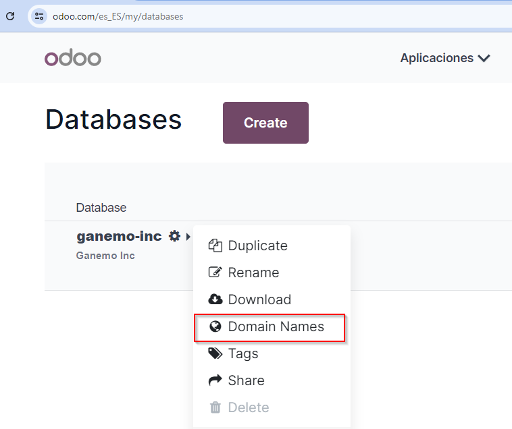Click the URL address bar field
Viewport: 512px width, 429px height.
click(280, 17)
